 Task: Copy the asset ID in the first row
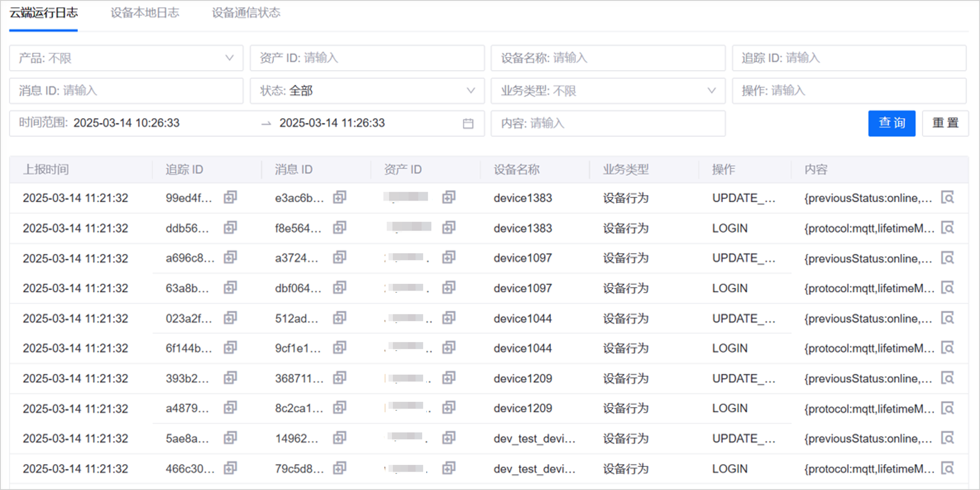(x=448, y=198)
